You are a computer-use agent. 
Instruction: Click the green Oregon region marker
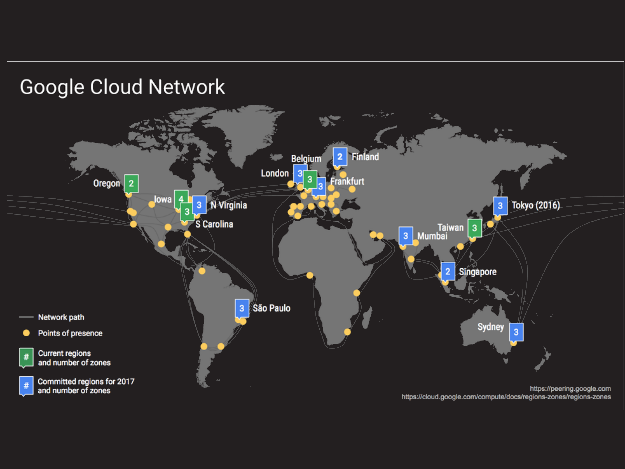coord(131,184)
